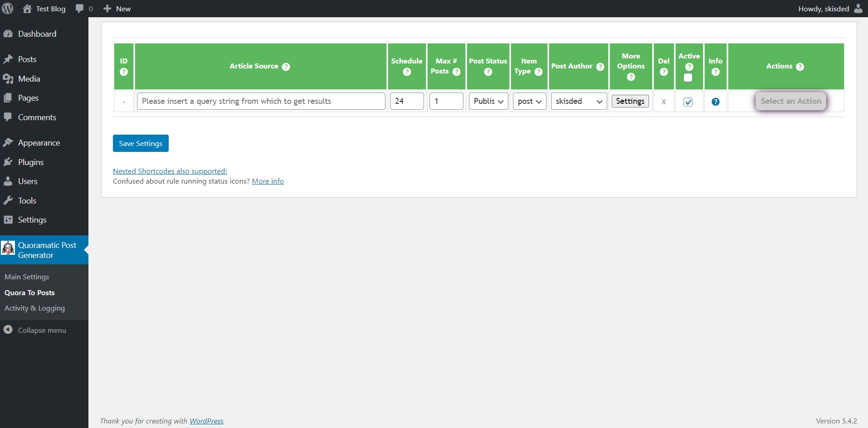The height and width of the screenshot is (428, 868).
Task: Open Main Settings submenu item
Action: click(27, 277)
